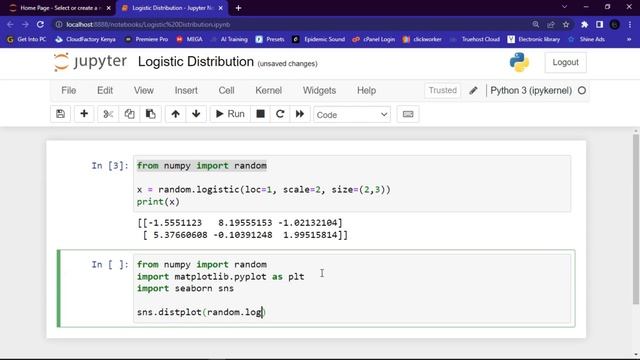Click the zoom magnifier icon in address bar
This screenshot has width=640, height=360.
(x=536, y=24)
